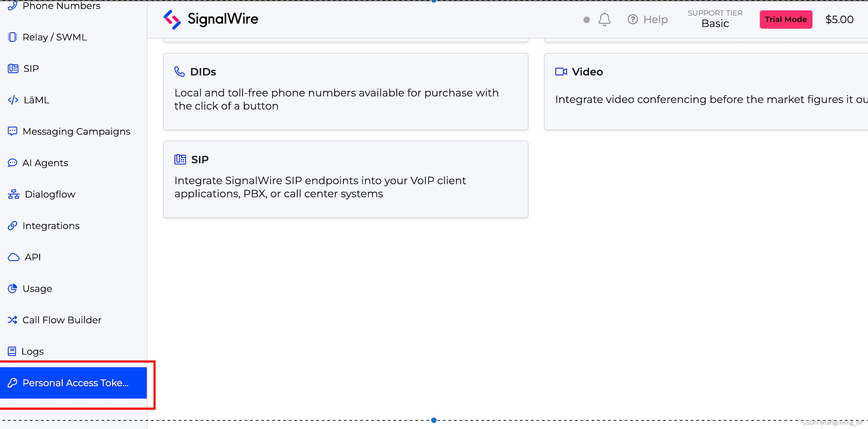Click the $5.00 balance display

coord(839,19)
